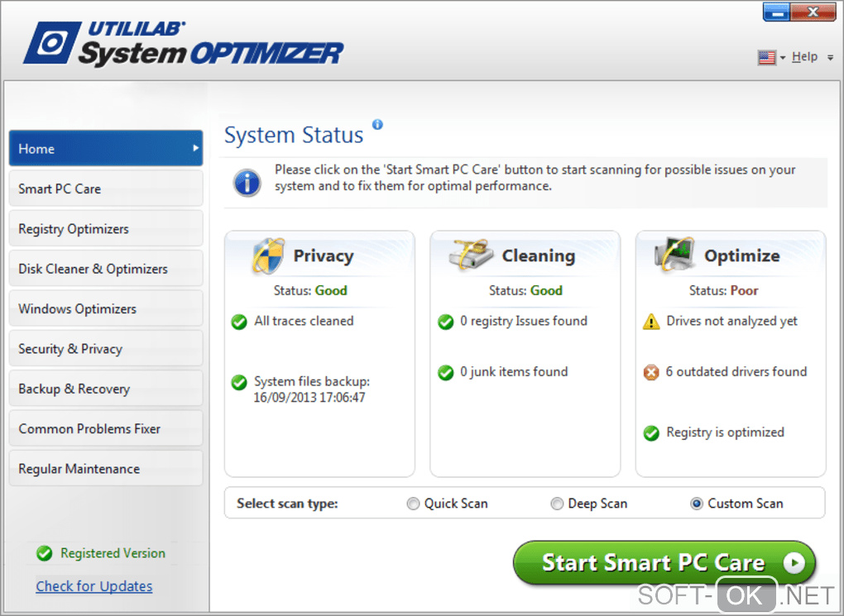Click the Privacy panel heading

click(x=324, y=255)
